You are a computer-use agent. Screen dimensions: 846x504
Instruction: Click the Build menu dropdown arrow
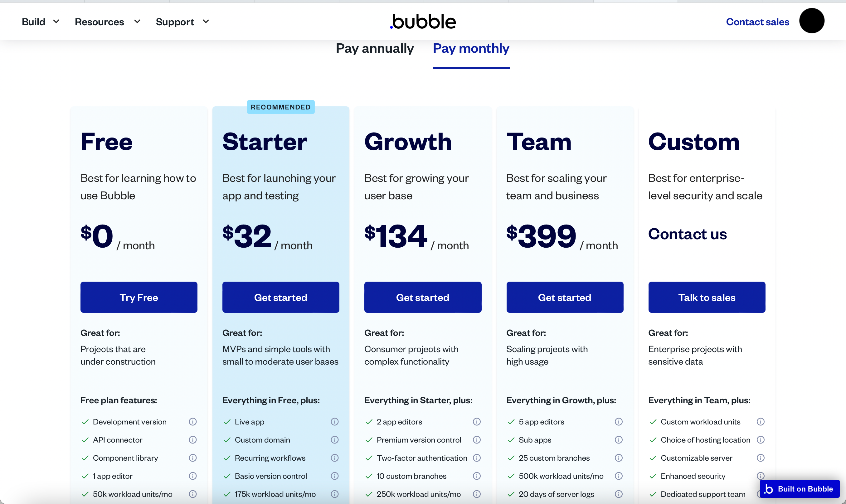56,22
